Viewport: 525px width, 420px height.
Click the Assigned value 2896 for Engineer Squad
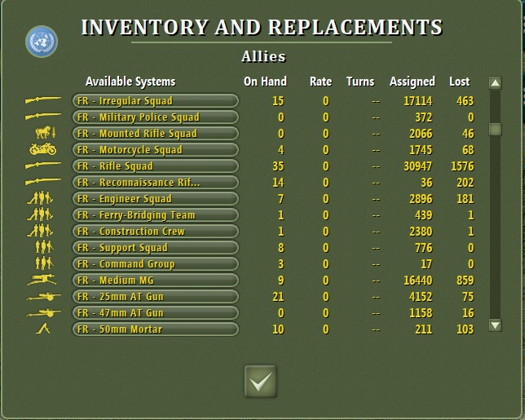click(421, 199)
